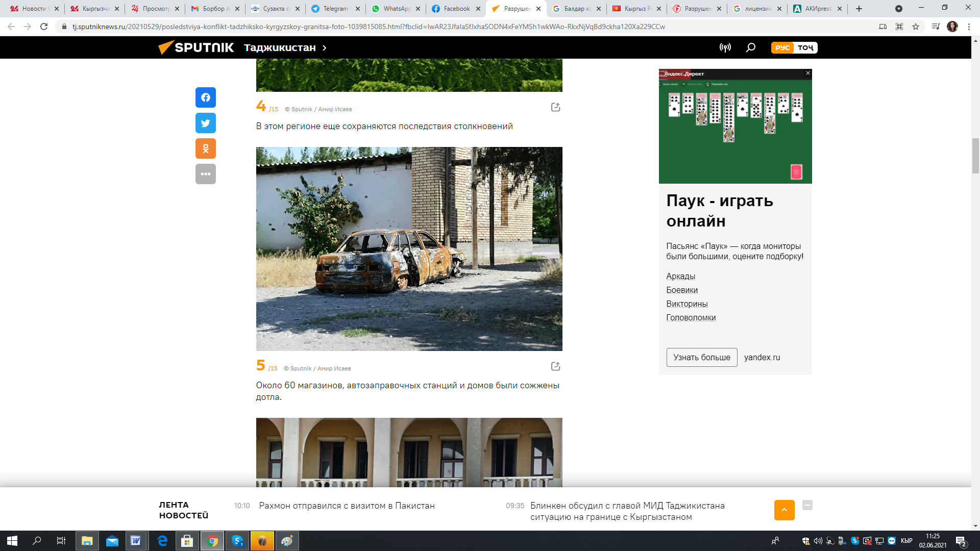Bookmark page with the star icon
980x551 pixels.
click(x=916, y=27)
